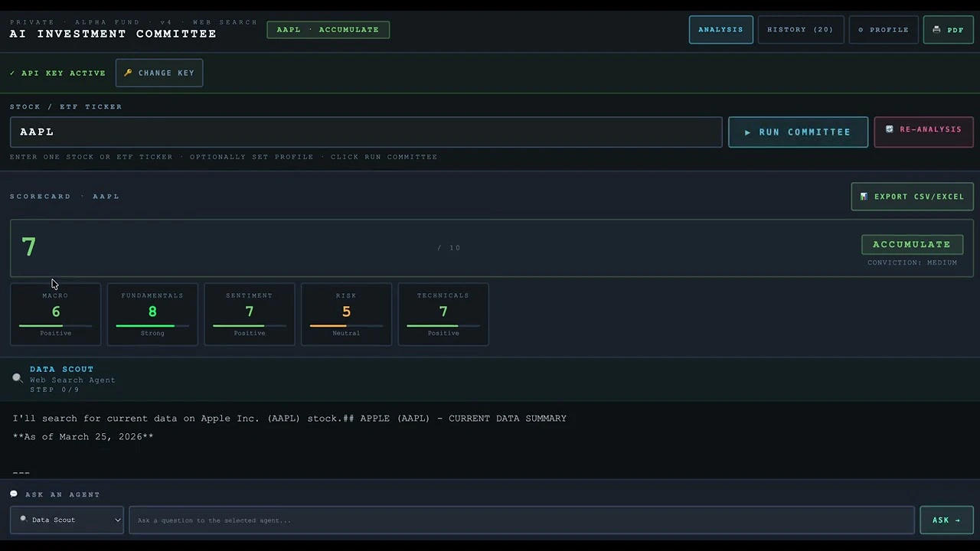The image size is (980, 551).
Task: Open the Profile tab
Action: 883,30
